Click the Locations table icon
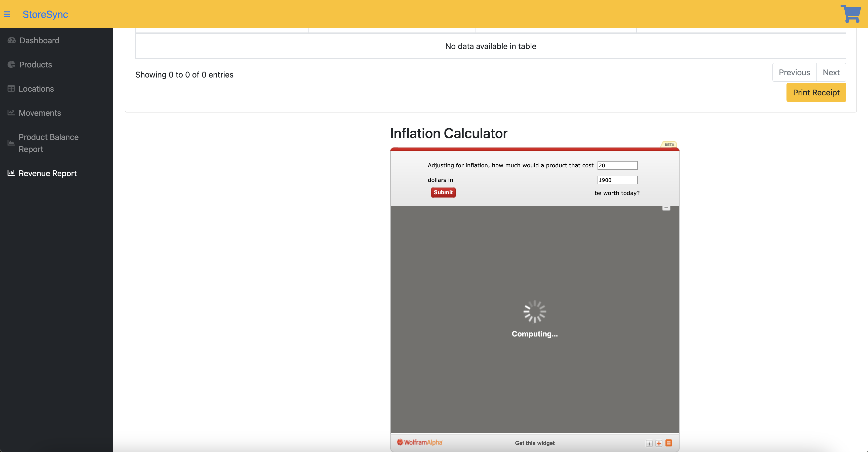The width and height of the screenshot is (868, 452). tap(11, 89)
